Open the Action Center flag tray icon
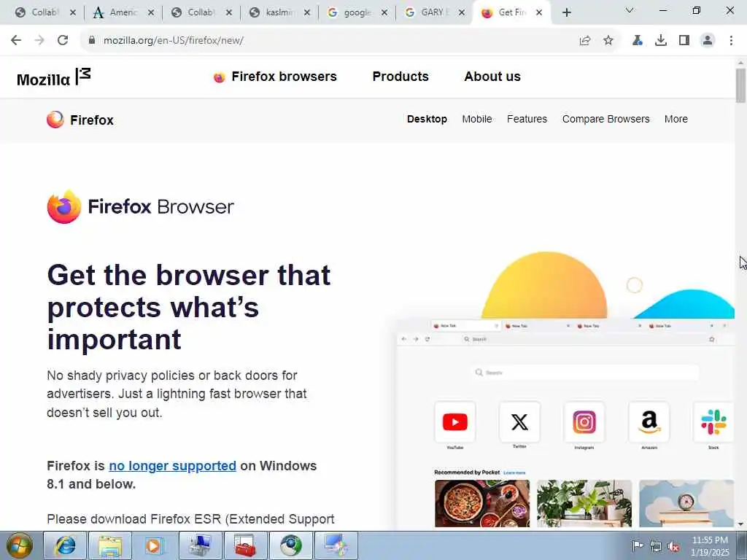747x560 pixels. pos(637,546)
